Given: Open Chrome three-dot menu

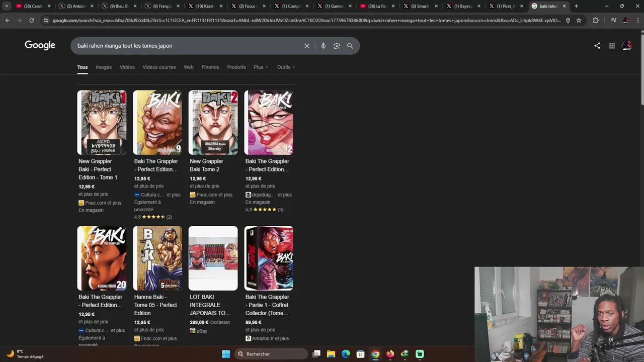Looking at the screenshot, I should pyautogui.click(x=637, y=21).
